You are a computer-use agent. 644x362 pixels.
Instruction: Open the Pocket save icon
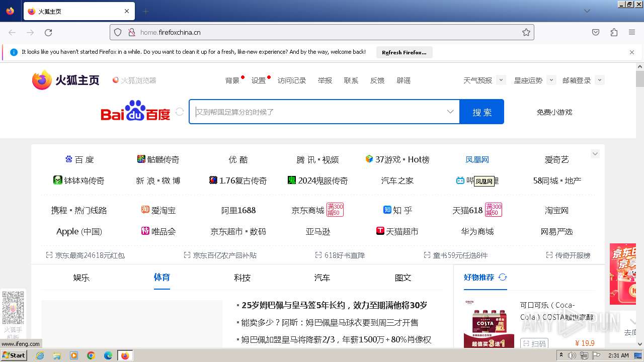point(596,32)
